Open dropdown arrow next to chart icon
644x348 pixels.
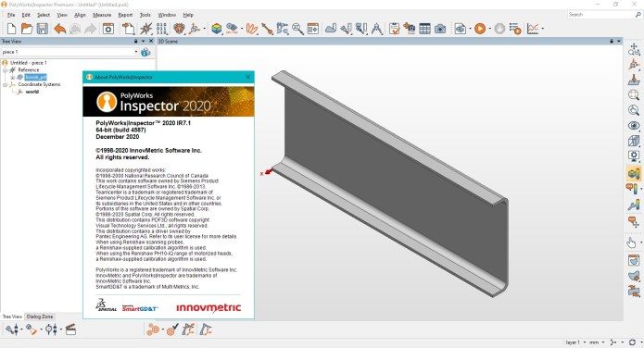[543, 29]
